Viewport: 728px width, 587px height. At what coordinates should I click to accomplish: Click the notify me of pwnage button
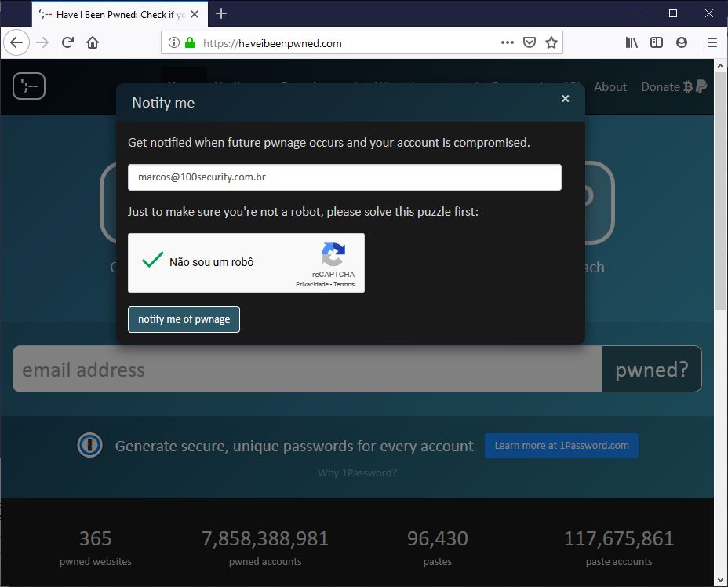[184, 319]
